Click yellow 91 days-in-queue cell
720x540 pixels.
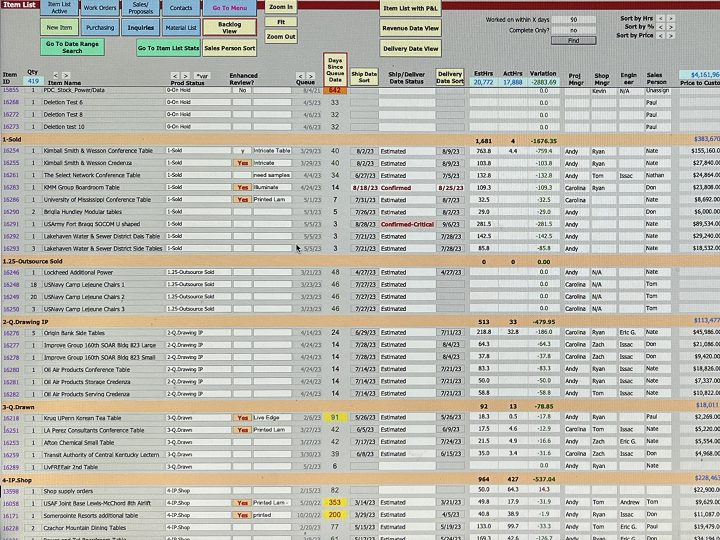(335, 418)
